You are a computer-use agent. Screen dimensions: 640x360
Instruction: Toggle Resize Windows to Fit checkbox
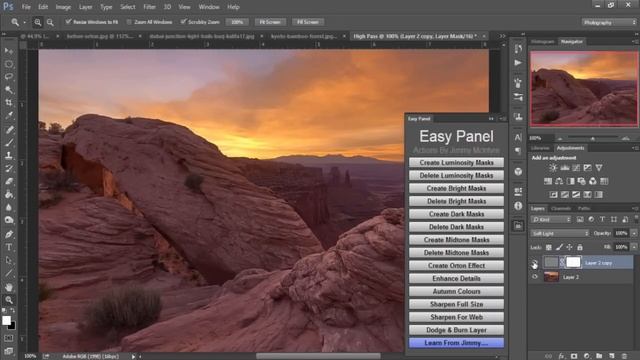click(68, 22)
